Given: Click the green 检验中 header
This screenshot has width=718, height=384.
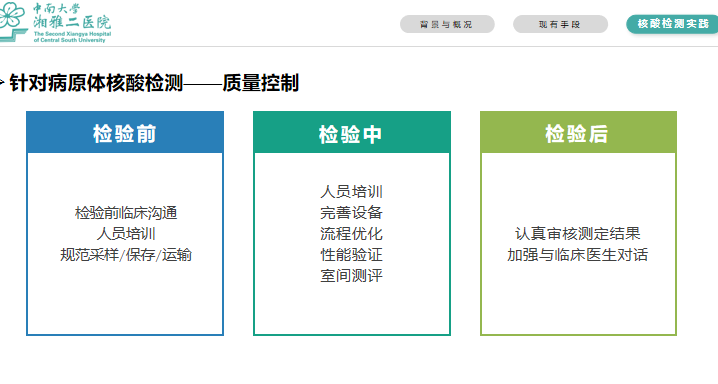Looking at the screenshot, I should [x=352, y=133].
